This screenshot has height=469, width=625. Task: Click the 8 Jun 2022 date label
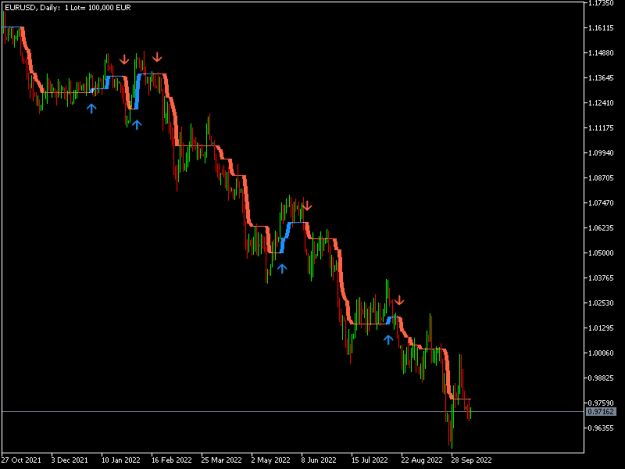pos(318,460)
